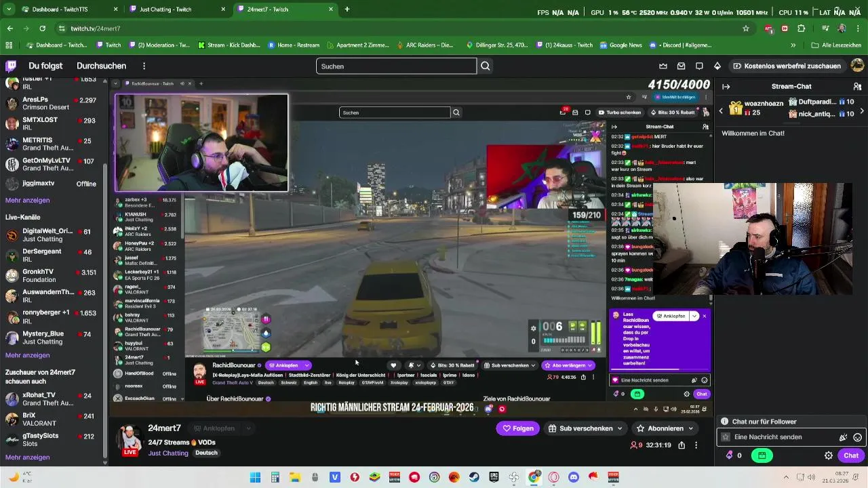Screen dimensions: 868x488
Task: Show next gift leaderboard entry arrow
Action: (x=862, y=110)
